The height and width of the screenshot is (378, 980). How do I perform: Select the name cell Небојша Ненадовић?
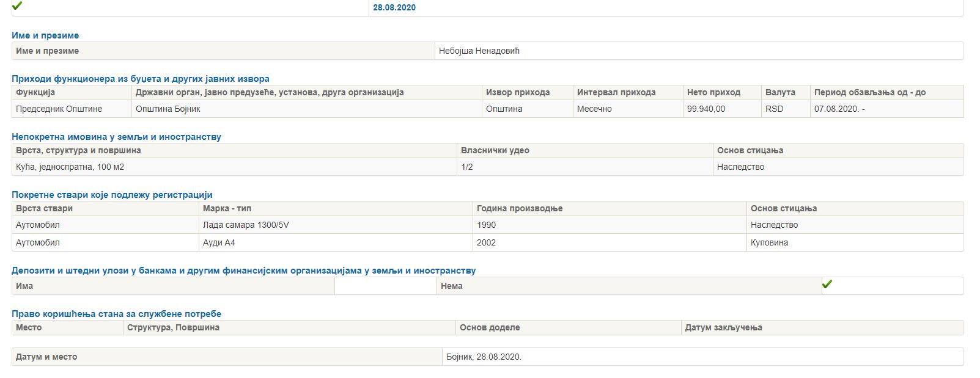coord(479,51)
